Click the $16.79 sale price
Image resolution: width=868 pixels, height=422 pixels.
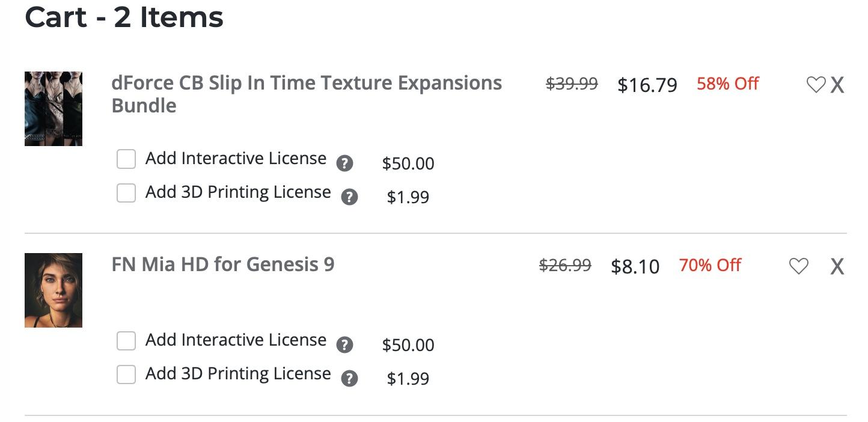pyautogui.click(x=647, y=85)
